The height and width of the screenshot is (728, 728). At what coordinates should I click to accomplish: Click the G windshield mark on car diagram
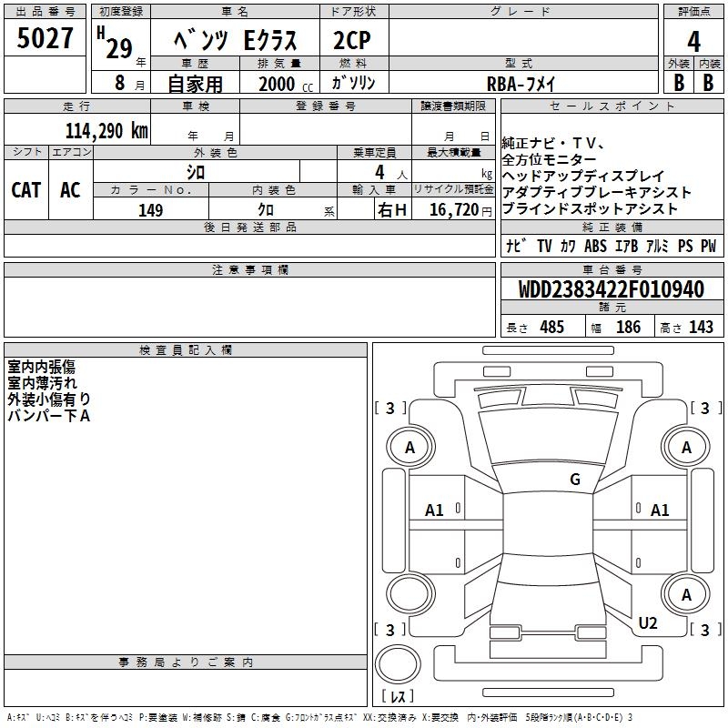[x=574, y=480]
